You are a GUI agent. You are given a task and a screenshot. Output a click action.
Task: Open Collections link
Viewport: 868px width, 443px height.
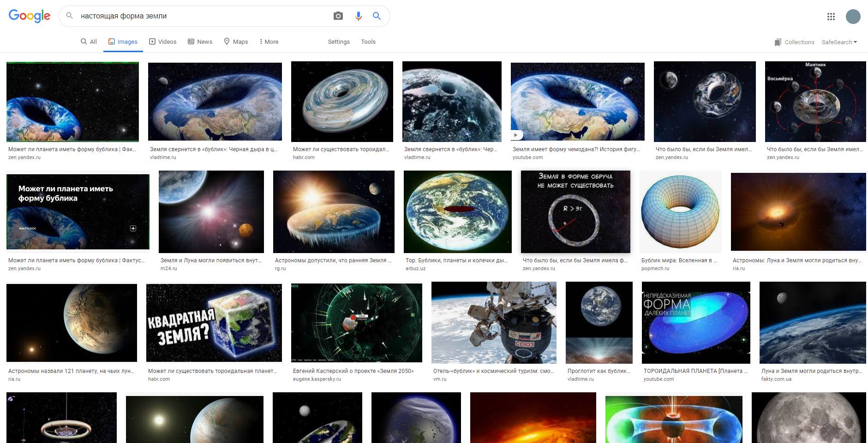pyautogui.click(x=799, y=42)
